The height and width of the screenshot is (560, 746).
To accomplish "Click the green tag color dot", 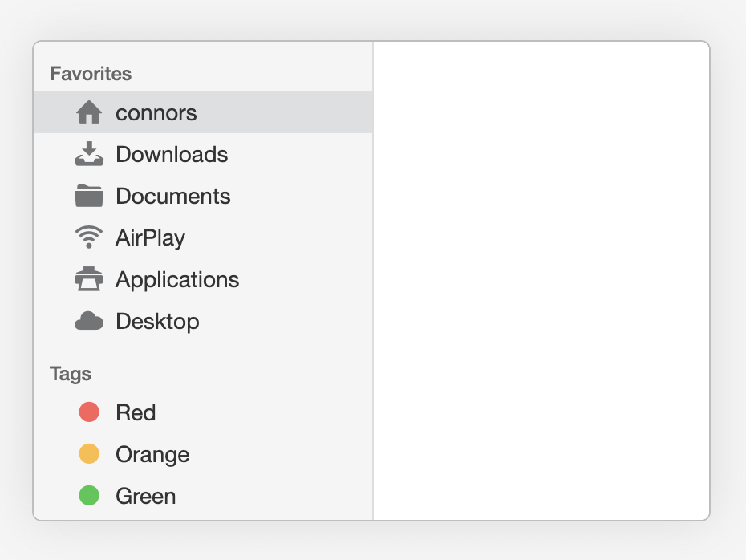I will click(89, 495).
